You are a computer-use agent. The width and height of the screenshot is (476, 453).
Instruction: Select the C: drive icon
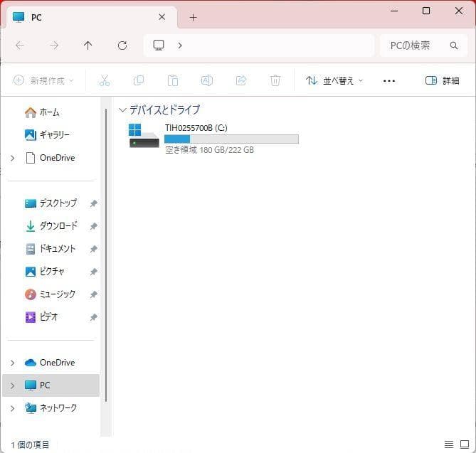[x=144, y=136]
